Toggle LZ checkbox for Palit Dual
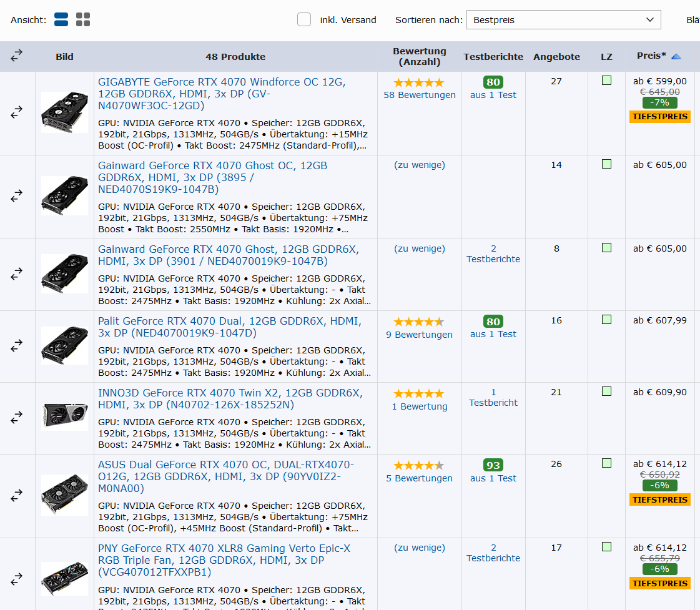Screen dimensions: 700x610 [606, 319]
